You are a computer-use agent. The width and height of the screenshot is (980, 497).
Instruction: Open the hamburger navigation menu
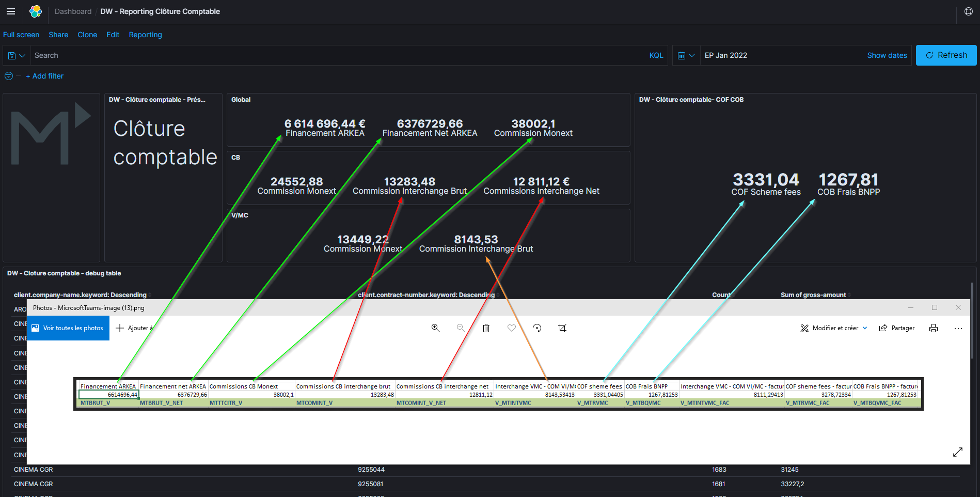point(11,11)
